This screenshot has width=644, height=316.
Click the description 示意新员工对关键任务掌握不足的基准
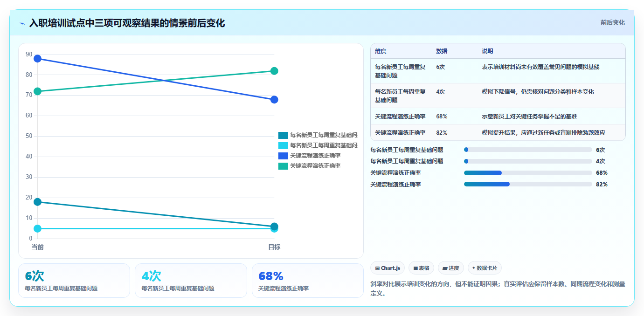coord(529,116)
